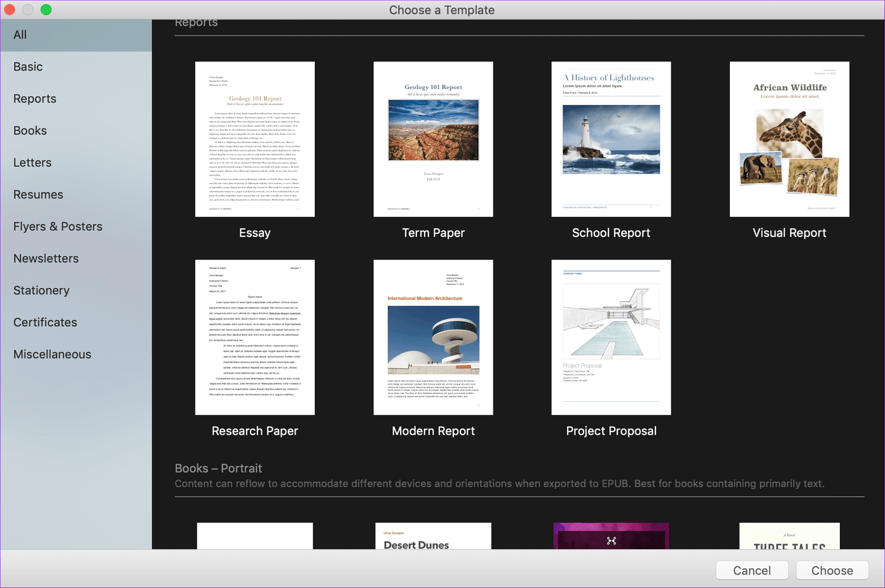The width and height of the screenshot is (885, 588).
Task: Click the Modern Report label
Action: [434, 431]
